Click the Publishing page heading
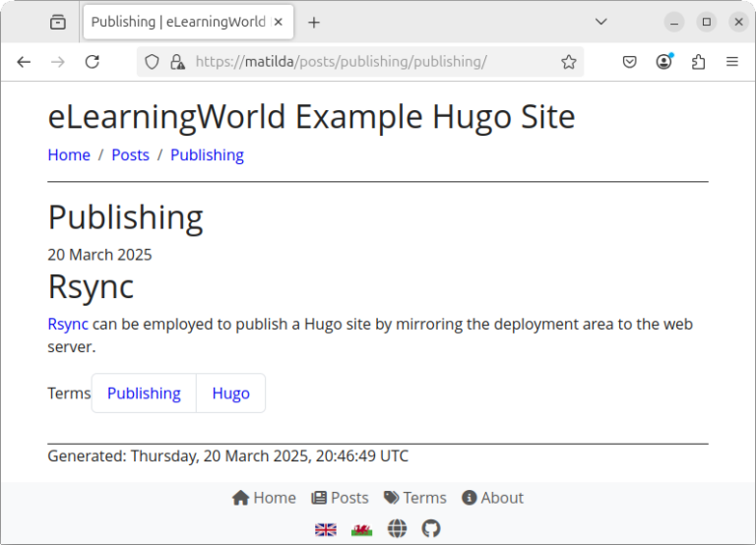 point(125,217)
